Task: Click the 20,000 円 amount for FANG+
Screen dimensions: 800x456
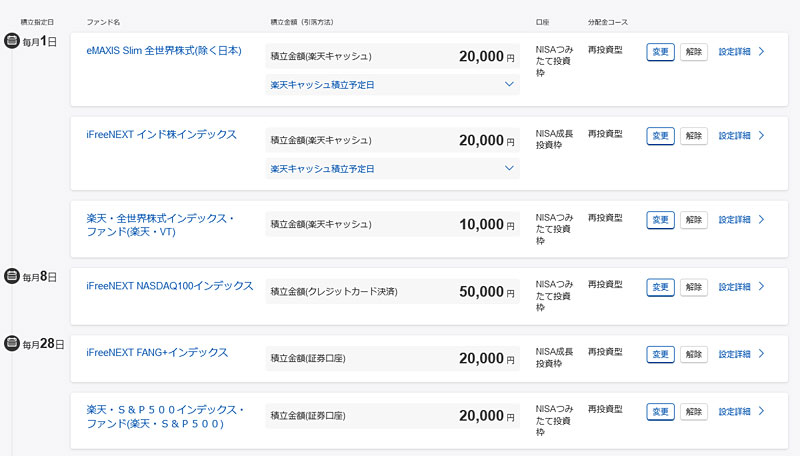Action: click(487, 359)
